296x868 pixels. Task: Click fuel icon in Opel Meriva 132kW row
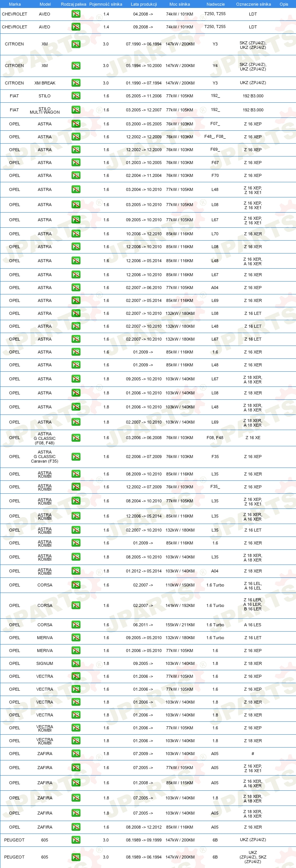[x=76, y=638]
